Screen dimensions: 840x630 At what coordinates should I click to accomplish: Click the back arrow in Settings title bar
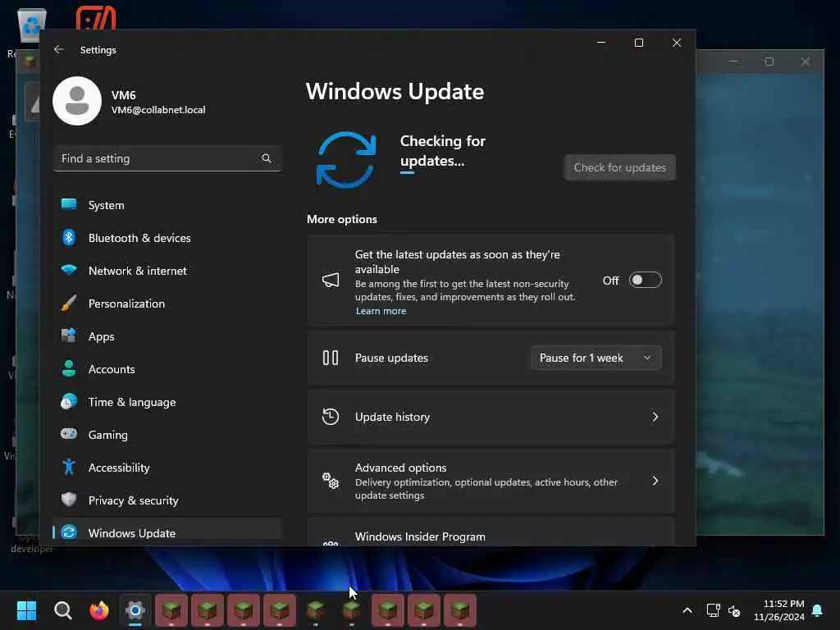(59, 49)
